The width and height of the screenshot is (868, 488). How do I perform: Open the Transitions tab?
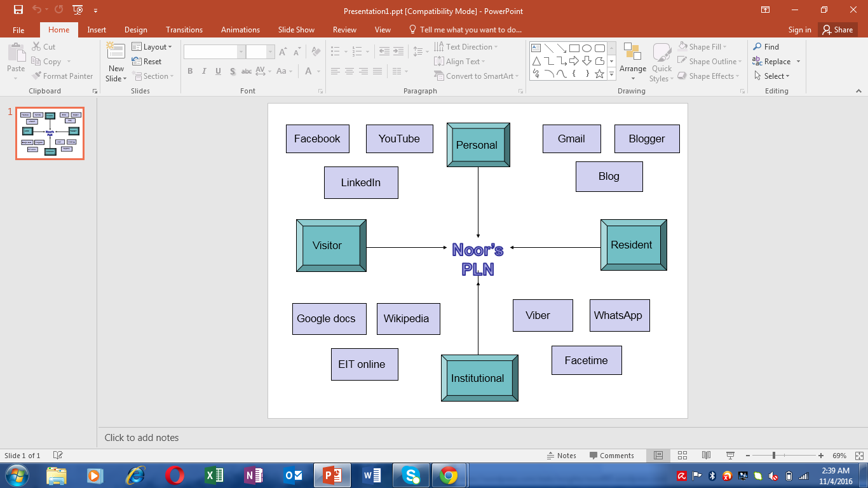click(184, 30)
